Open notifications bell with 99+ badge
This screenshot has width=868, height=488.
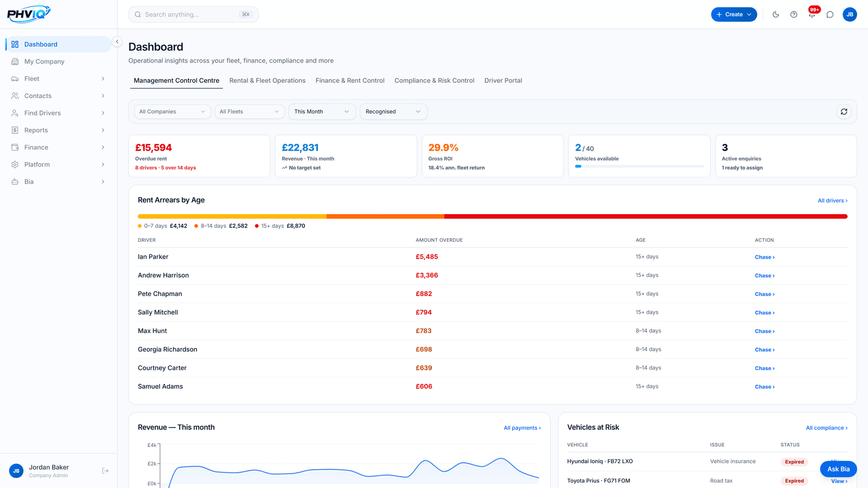click(x=812, y=15)
